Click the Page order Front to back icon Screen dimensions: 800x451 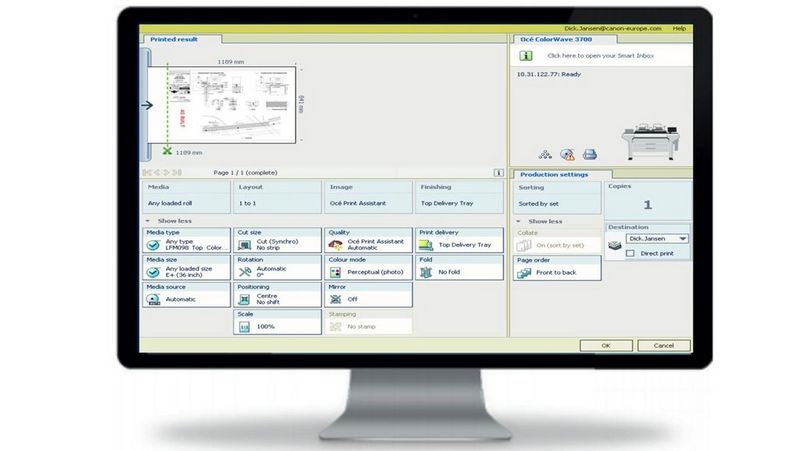coord(524,272)
